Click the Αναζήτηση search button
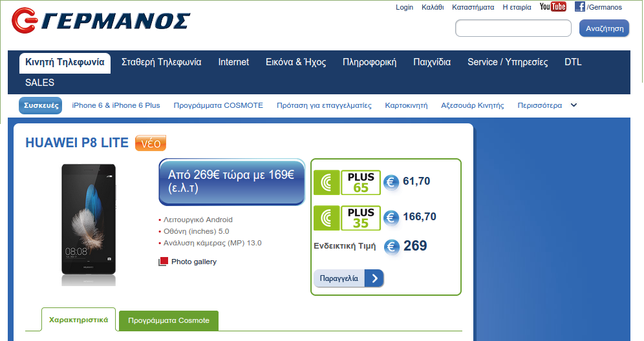This screenshot has width=644, height=341. pos(604,28)
